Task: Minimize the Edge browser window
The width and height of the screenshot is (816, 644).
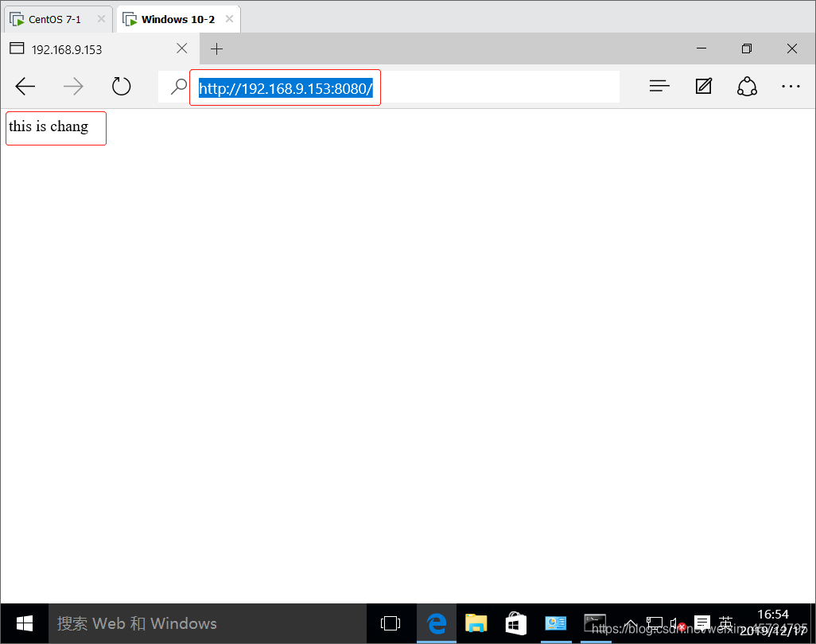Action: pos(701,48)
